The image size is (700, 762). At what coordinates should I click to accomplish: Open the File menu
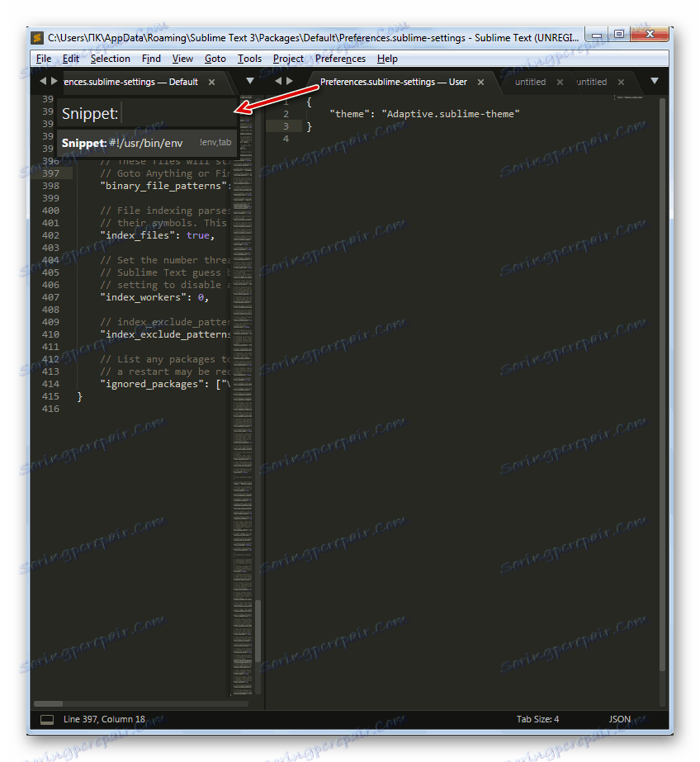click(x=43, y=59)
